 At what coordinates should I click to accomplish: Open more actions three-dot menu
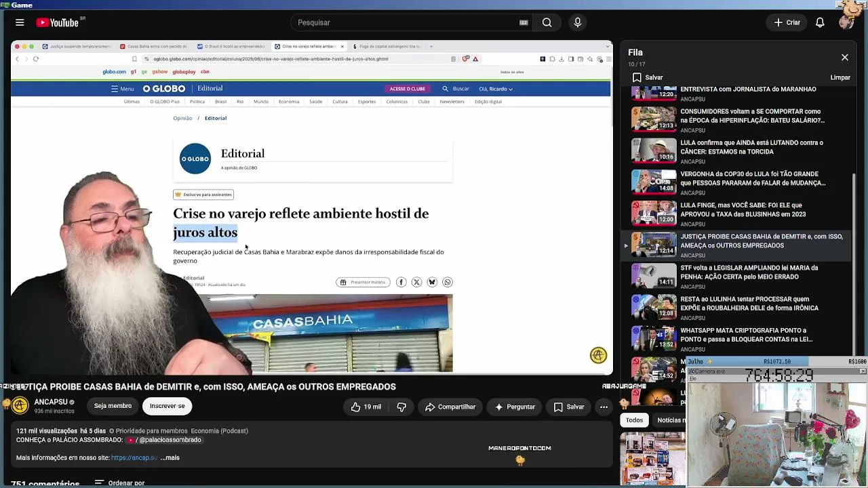604,407
